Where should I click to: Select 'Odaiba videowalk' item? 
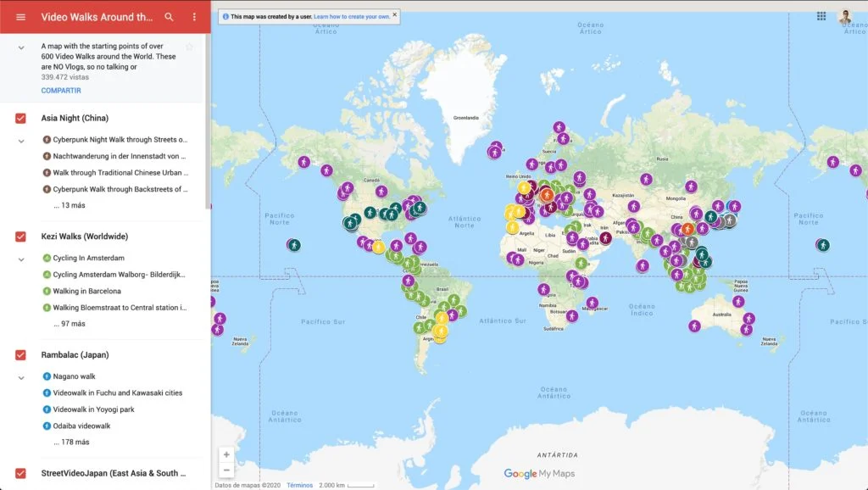tap(77, 426)
